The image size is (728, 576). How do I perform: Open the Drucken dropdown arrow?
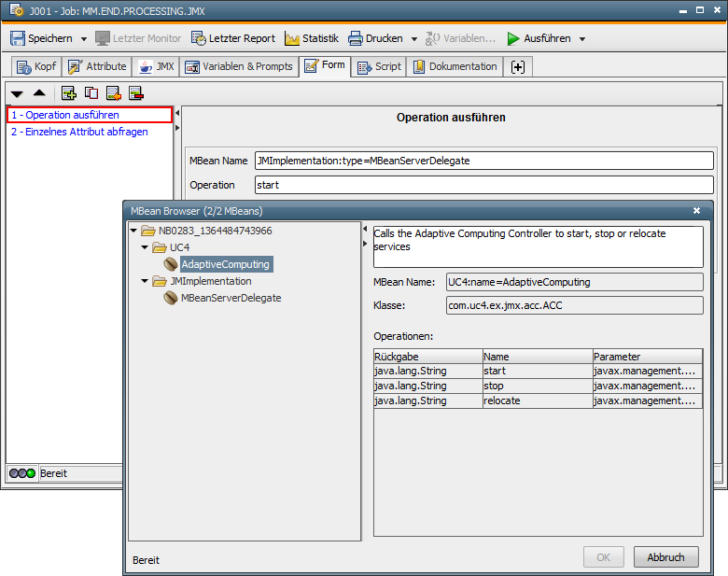413,39
